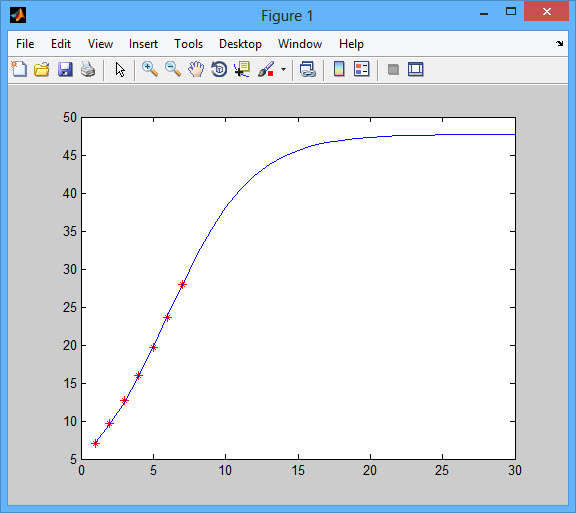This screenshot has width=576, height=513.
Task: Expand the toolbar dock arrow at menu right
Action: pos(559,43)
